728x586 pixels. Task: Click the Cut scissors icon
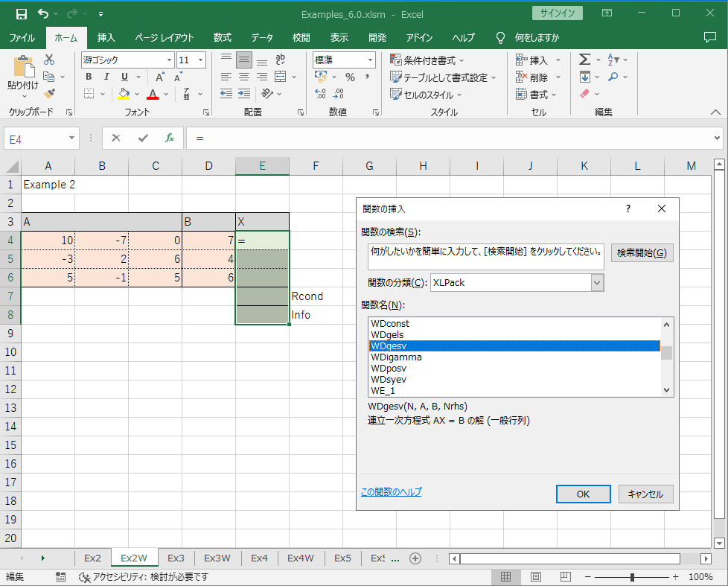(x=49, y=60)
